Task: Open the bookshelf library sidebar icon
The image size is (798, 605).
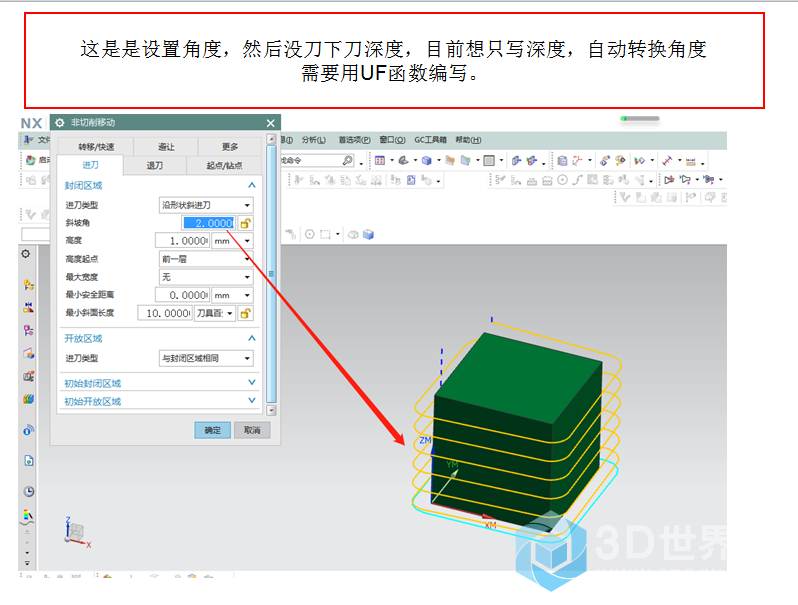Action: 28,399
